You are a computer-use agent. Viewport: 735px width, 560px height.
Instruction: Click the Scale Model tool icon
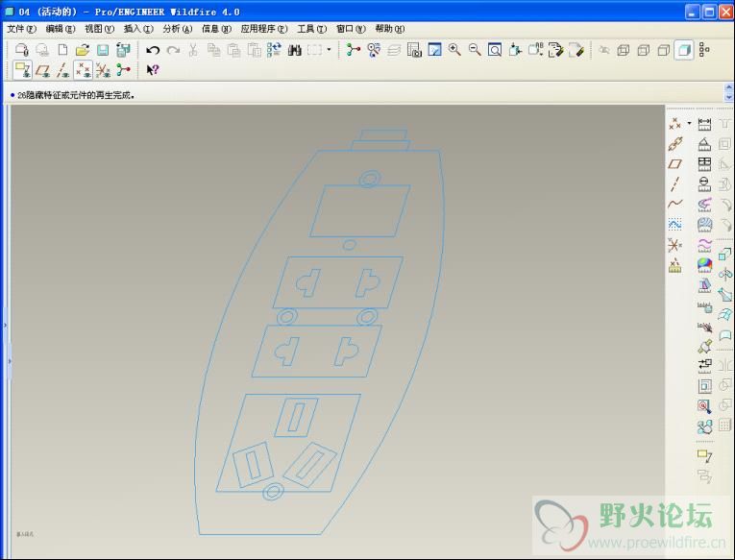724,254
